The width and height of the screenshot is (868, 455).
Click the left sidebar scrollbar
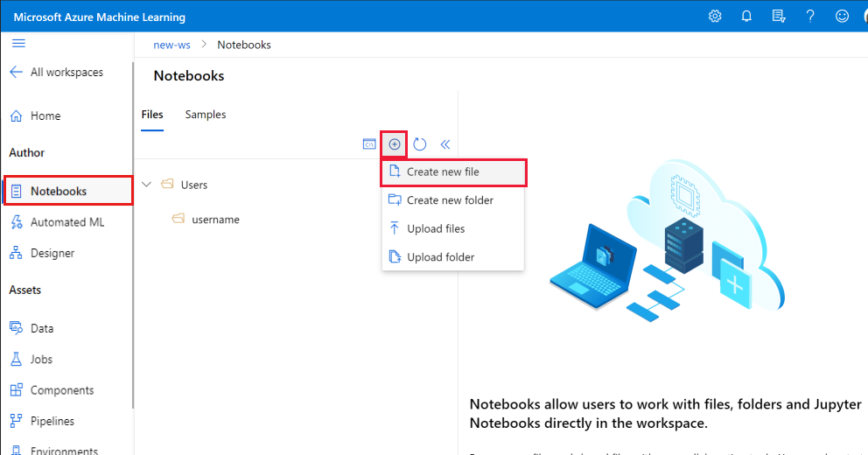132,235
